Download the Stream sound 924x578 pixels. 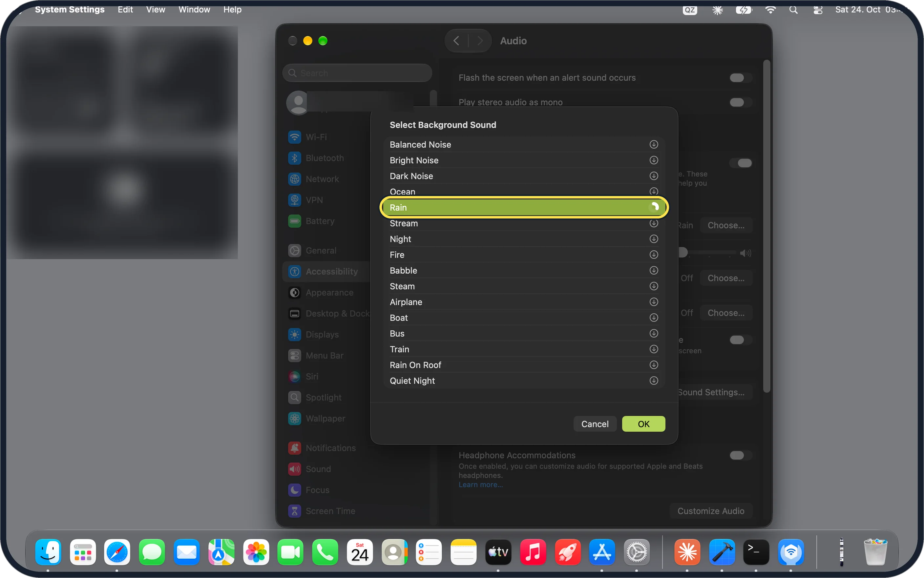point(654,223)
